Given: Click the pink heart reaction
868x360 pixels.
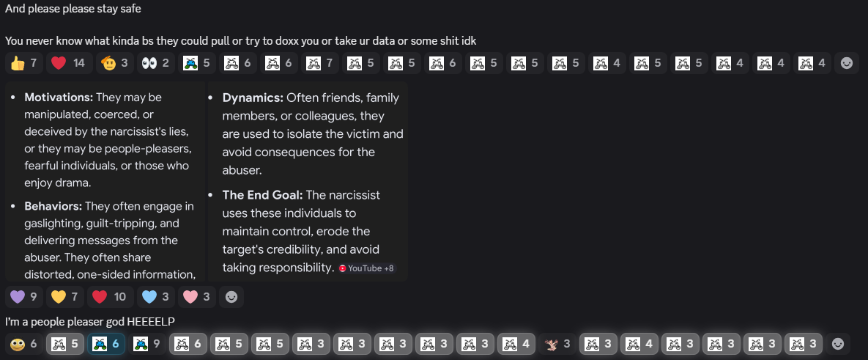Looking at the screenshot, I should (196, 297).
